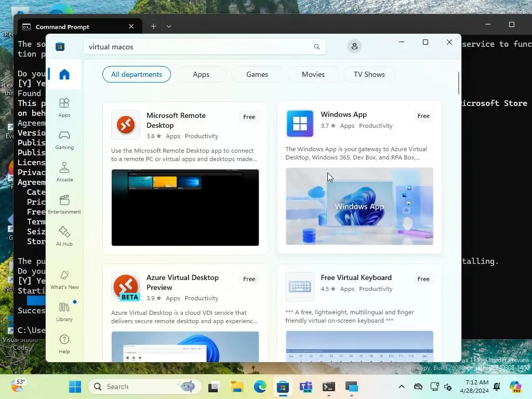Screen dimensions: 532x399
Task: Open the Arcade section in sidebar
Action: 64,172
